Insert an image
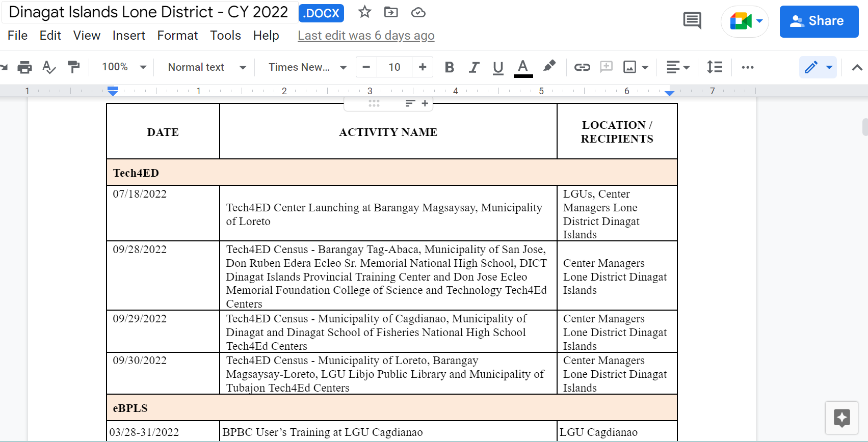Screen dimensions: 868x442 point(630,67)
